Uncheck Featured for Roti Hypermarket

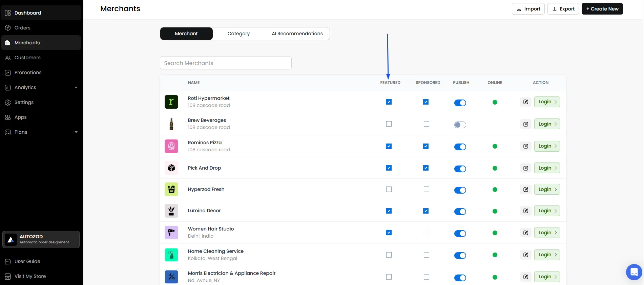coord(389,102)
